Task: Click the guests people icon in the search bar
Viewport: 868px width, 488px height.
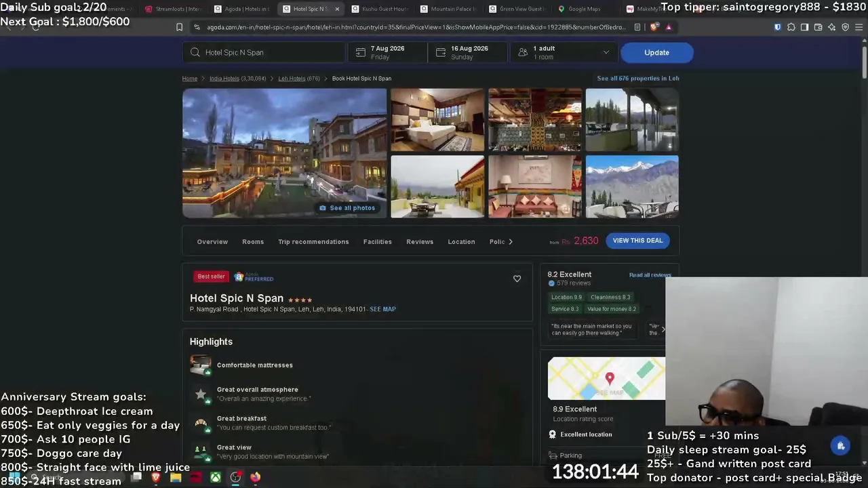Action: click(523, 52)
